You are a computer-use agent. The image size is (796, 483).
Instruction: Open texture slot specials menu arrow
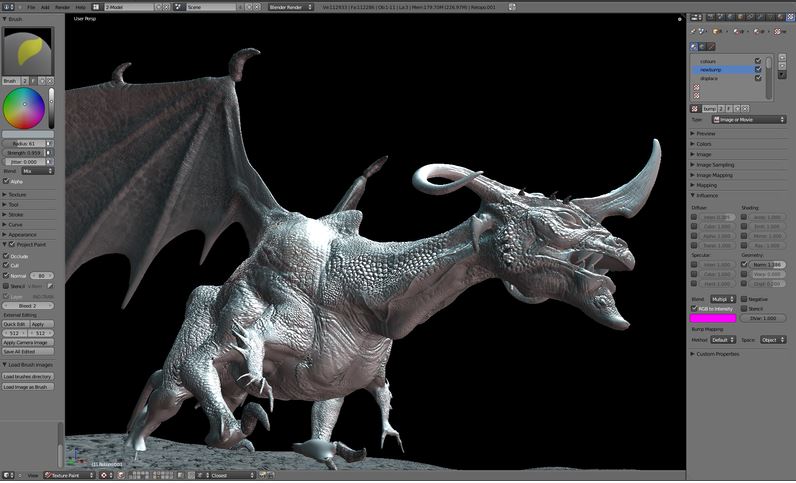[x=782, y=75]
